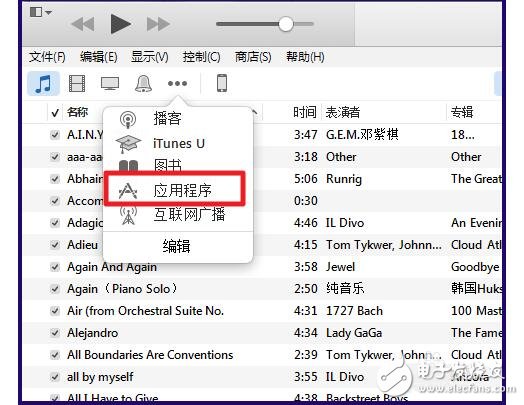
Task: Start playback with the play button
Action: pyautogui.click(x=120, y=24)
